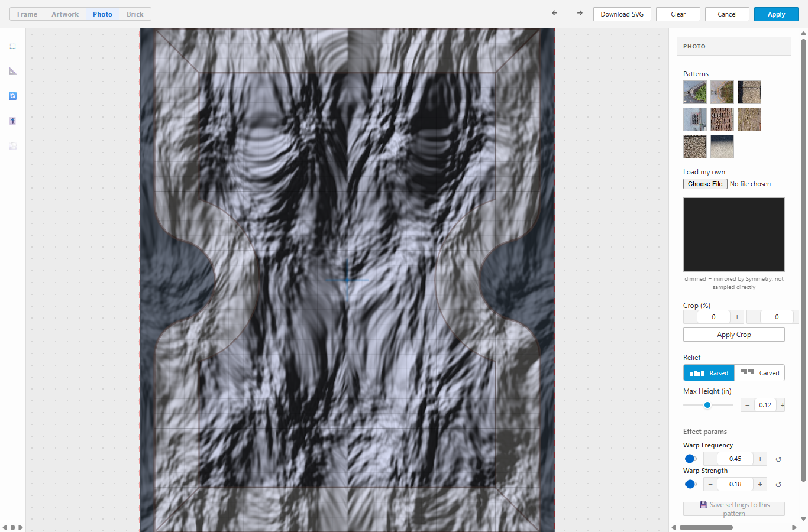
Task: Decrease the second Crop value with minus
Action: coord(754,317)
